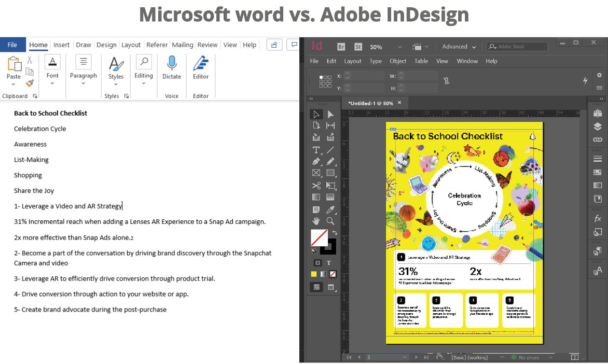Pick the Free Transform tool

click(x=330, y=186)
